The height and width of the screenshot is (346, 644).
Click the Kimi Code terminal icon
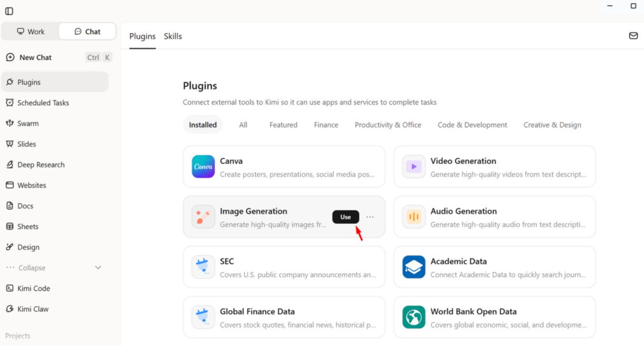tap(10, 288)
